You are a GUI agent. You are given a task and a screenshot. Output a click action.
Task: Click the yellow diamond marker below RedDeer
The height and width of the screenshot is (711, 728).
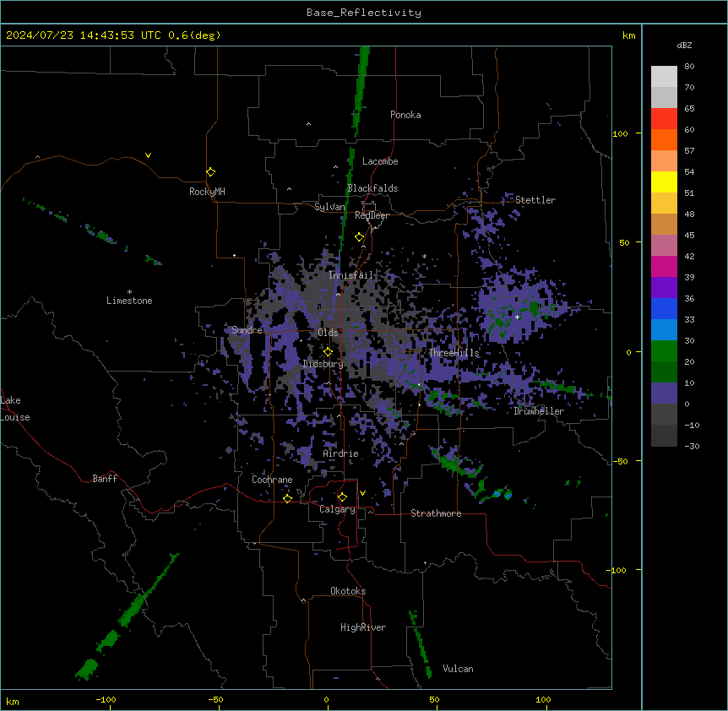(x=359, y=237)
